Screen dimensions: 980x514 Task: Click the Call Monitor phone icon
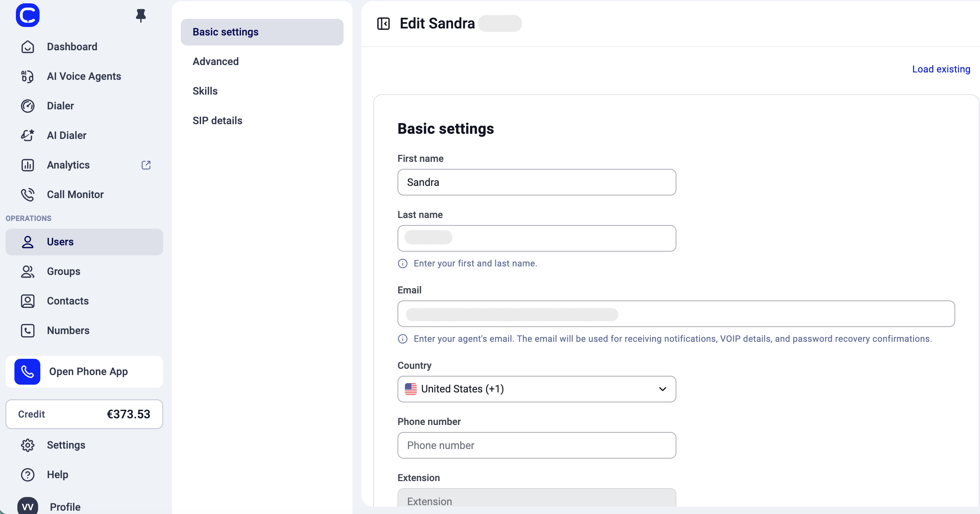(x=27, y=195)
